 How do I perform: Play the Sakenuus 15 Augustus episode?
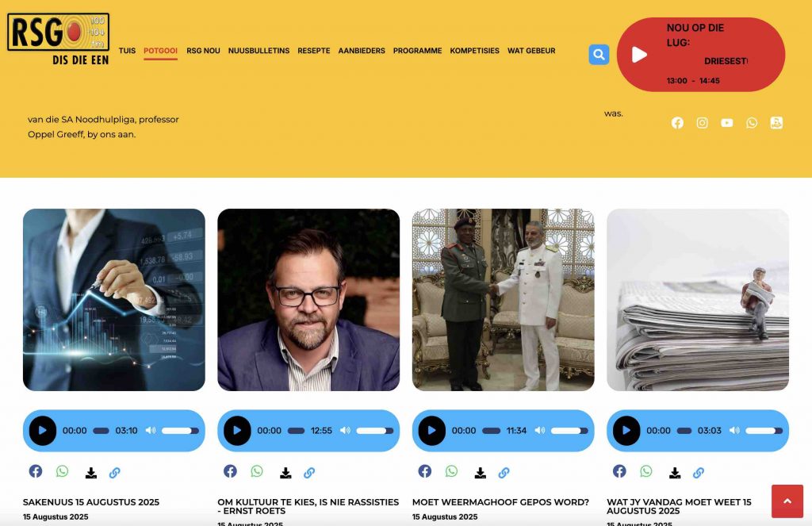click(x=43, y=431)
